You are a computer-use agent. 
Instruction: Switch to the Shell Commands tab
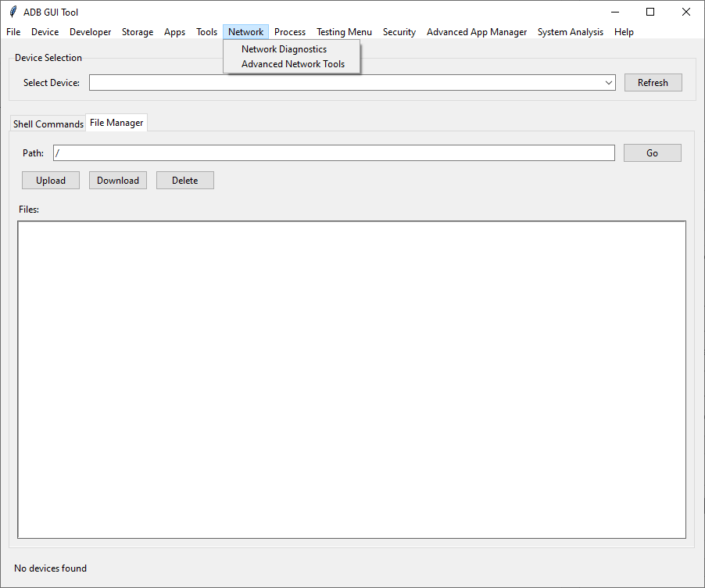point(48,124)
